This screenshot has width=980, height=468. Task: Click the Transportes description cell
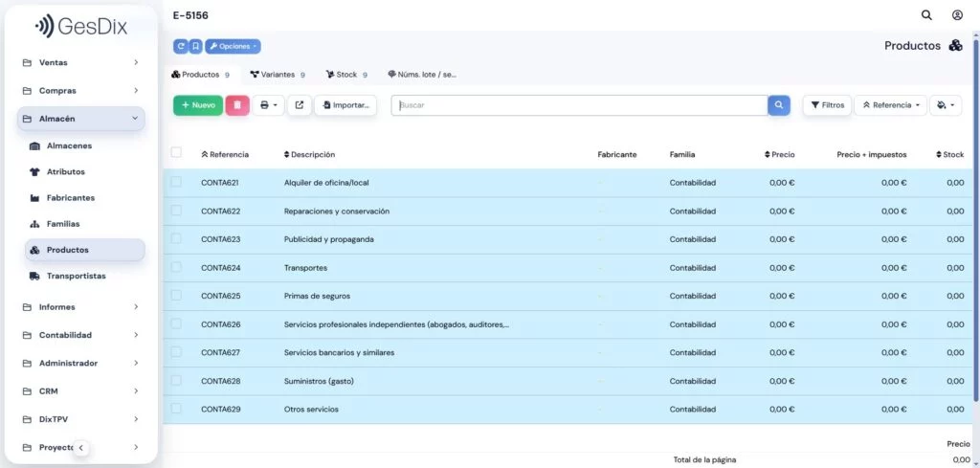pos(305,268)
